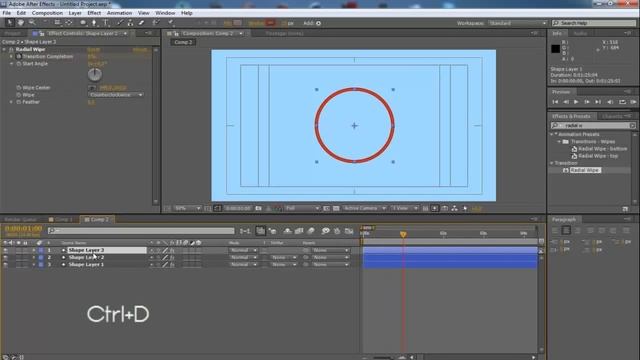Open the Full resolution dropdown
The height and width of the screenshot is (360, 640).
coord(302,209)
